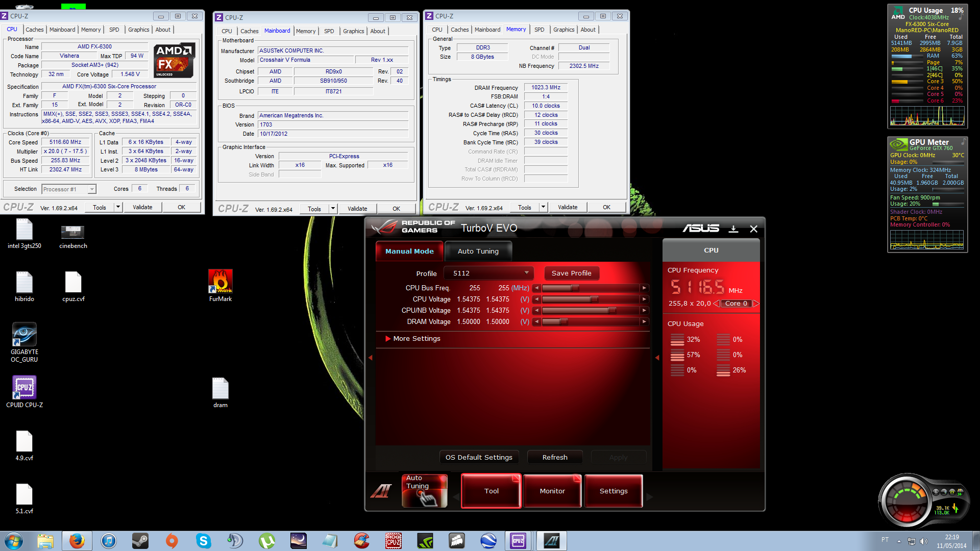The height and width of the screenshot is (551, 980).
Task: Open the dram desktop file
Action: point(220,393)
